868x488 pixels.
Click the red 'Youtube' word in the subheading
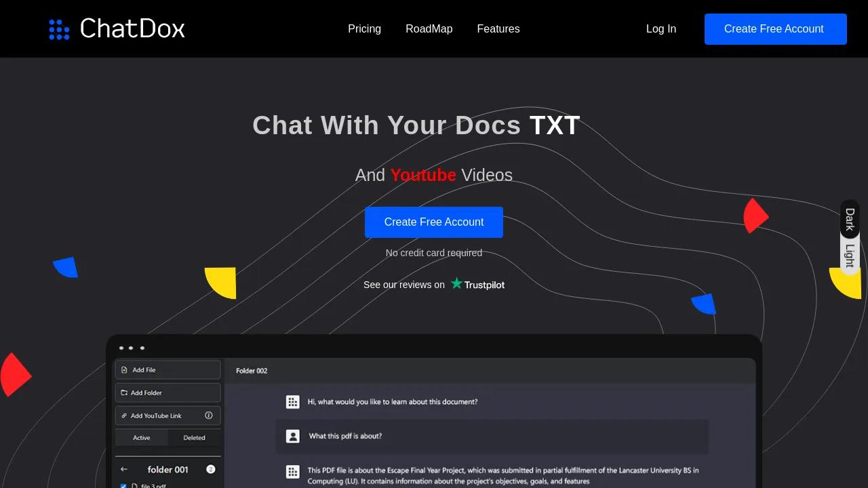[x=423, y=175]
